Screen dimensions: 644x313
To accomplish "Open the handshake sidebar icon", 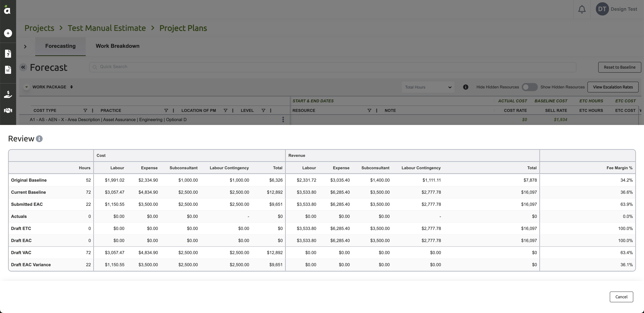I will tap(8, 110).
